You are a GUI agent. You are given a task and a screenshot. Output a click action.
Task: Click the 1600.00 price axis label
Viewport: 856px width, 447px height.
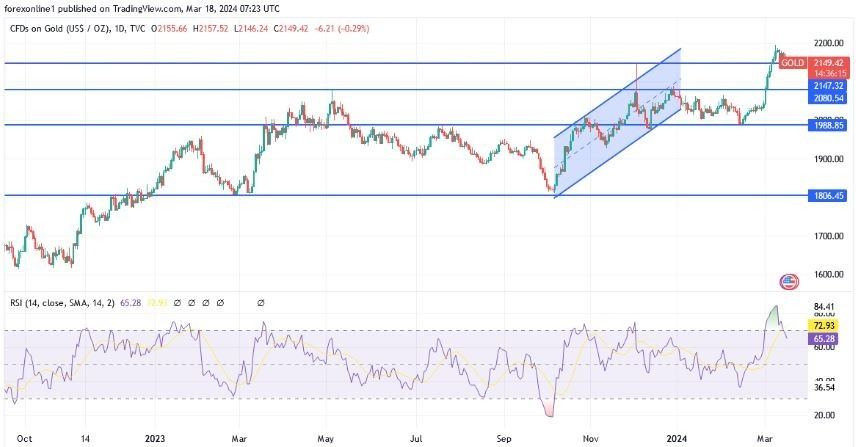click(x=828, y=274)
